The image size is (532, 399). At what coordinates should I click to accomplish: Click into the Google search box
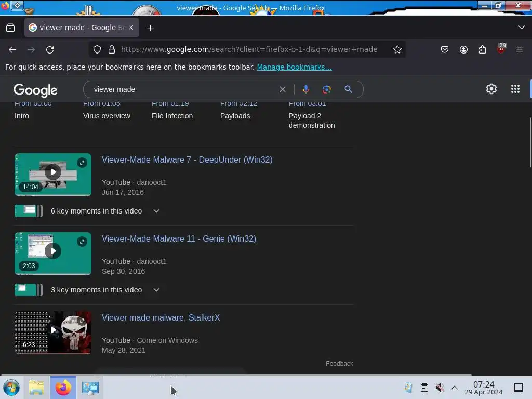click(183, 89)
